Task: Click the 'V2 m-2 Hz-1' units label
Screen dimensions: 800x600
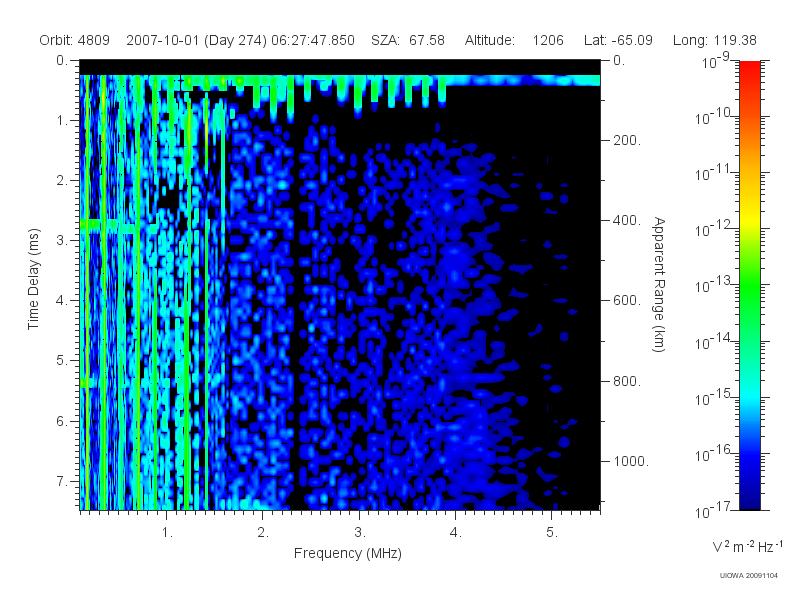Action: (x=747, y=546)
